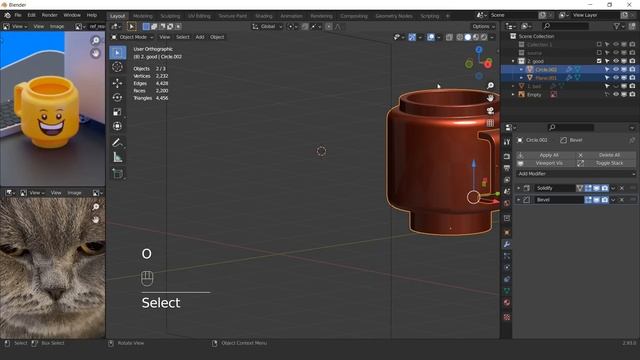Click the Blender logo menu icon
640x360 pixels.
[7, 16]
